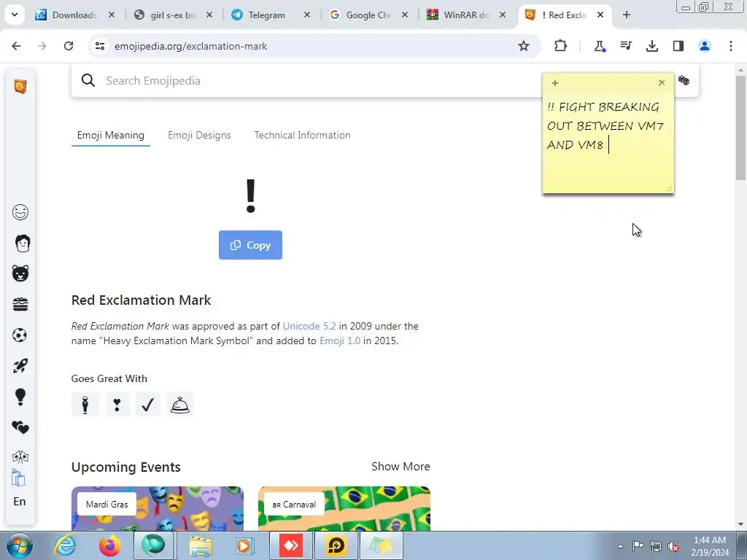747x560 pixels.
Task: Open Chrome Labs flask icon
Action: point(600,46)
